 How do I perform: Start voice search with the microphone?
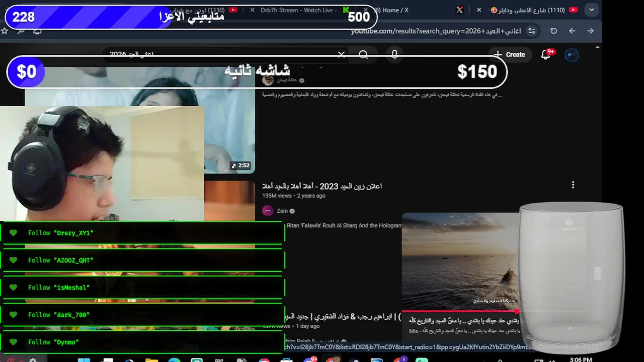pyautogui.click(x=394, y=54)
